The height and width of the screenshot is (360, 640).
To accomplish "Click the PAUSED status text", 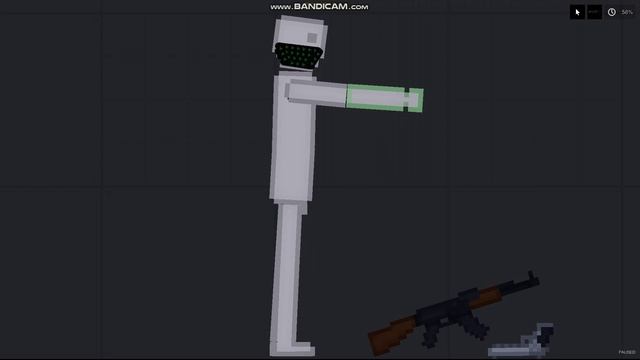I will 627,352.
